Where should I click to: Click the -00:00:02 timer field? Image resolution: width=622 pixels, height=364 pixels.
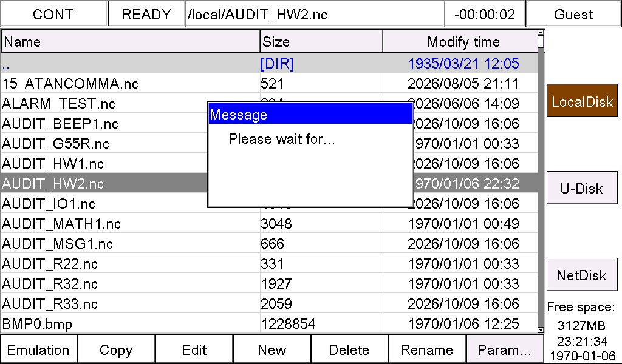485,15
